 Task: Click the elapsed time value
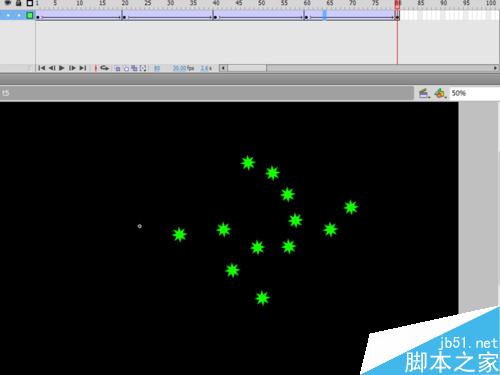(206, 68)
